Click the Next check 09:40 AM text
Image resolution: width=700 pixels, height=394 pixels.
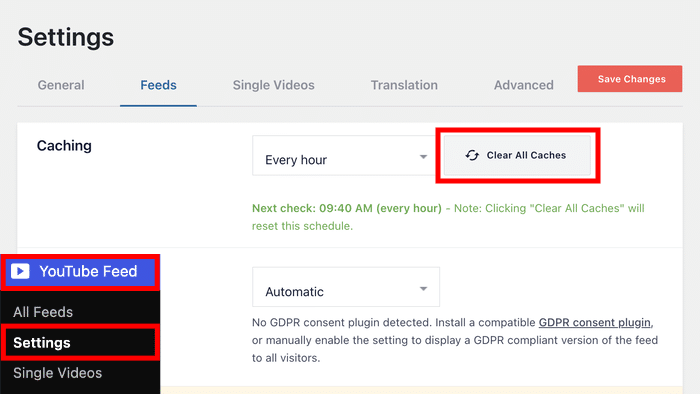[x=347, y=208]
